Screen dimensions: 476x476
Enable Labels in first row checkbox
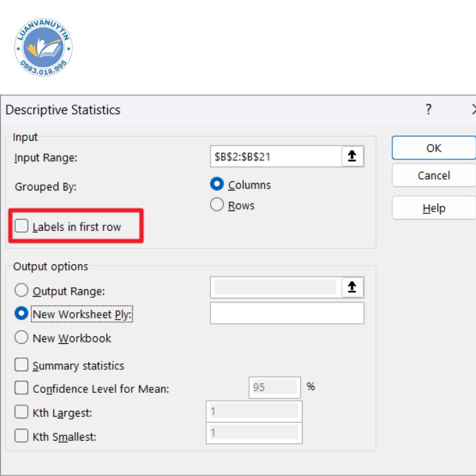click(x=22, y=226)
